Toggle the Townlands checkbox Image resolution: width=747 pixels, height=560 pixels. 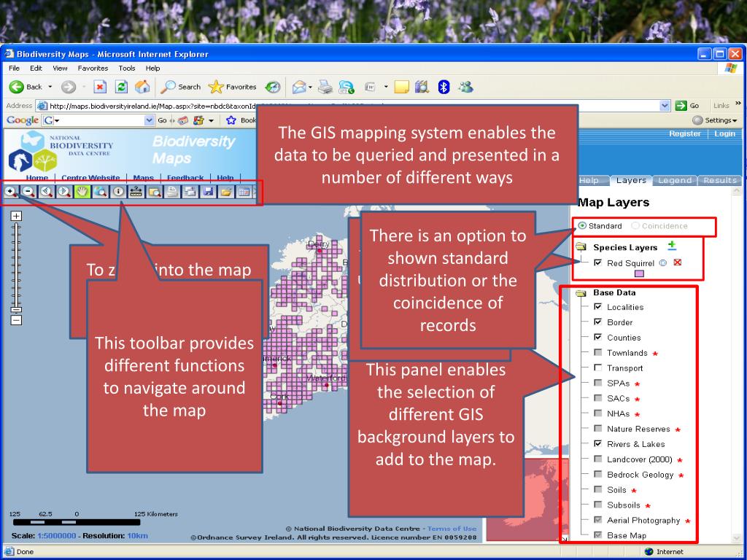(x=598, y=352)
